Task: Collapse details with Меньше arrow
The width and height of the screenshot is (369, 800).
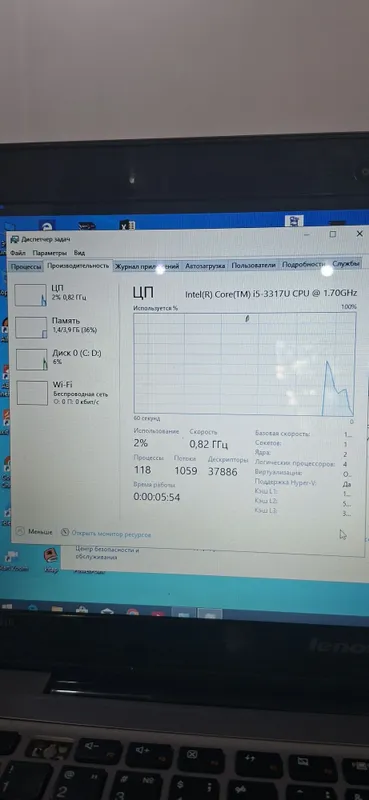Action: tap(20, 531)
